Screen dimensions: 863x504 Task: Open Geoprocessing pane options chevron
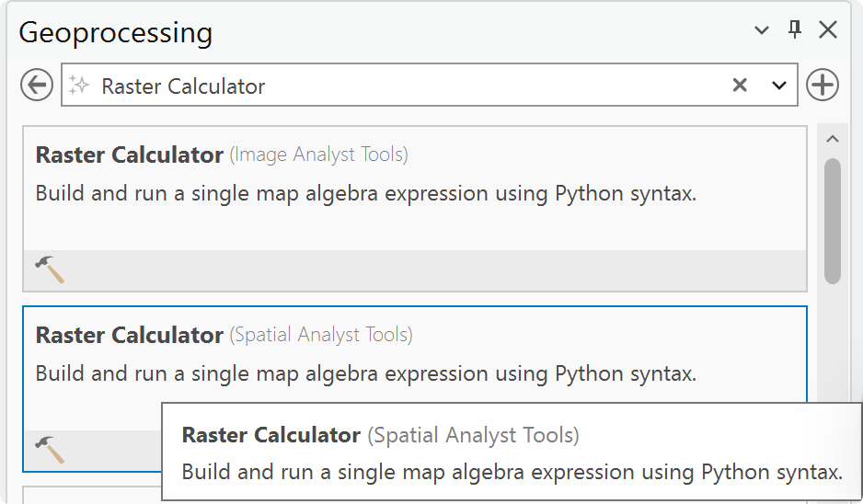761,29
